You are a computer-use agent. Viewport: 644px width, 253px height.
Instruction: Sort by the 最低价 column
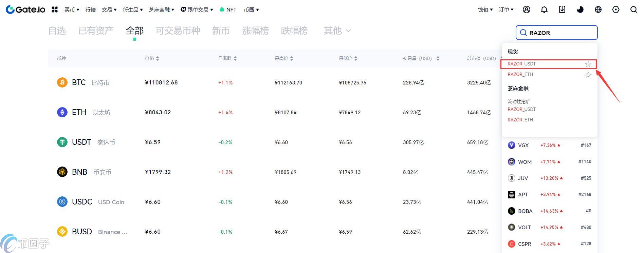coord(348,58)
